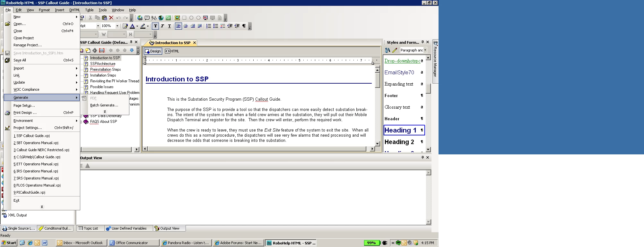Toggle numbered list formatting
The width and height of the screenshot is (644, 247).
[209, 26]
